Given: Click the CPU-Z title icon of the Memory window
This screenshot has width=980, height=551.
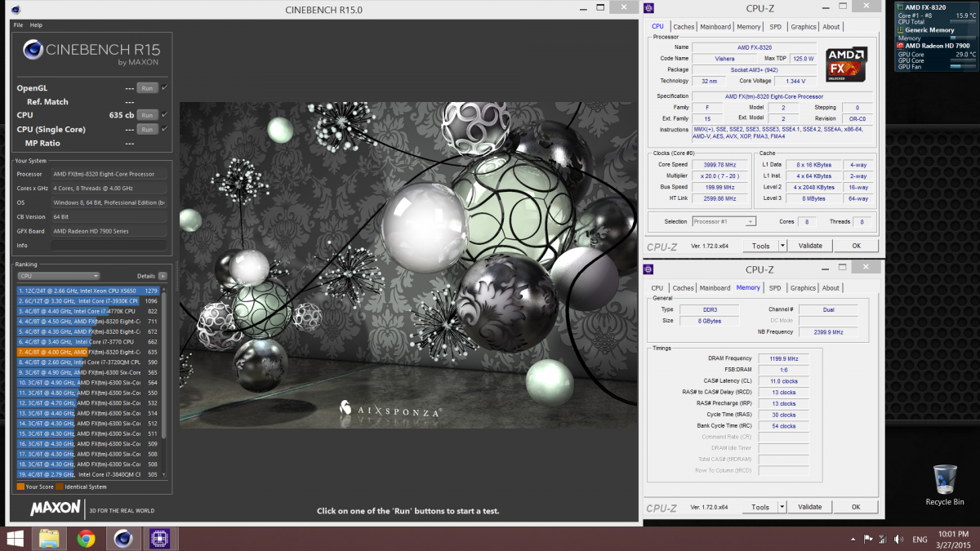Looking at the screenshot, I should pyautogui.click(x=649, y=269).
